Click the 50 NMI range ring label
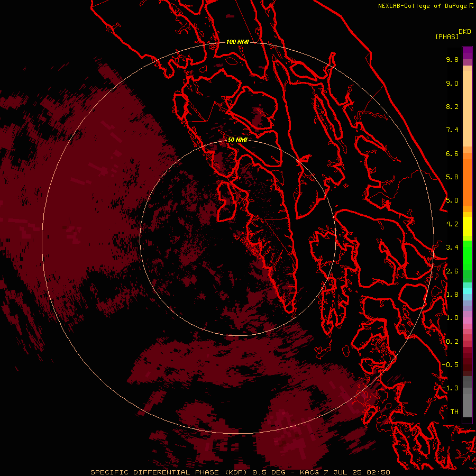 click(x=237, y=140)
